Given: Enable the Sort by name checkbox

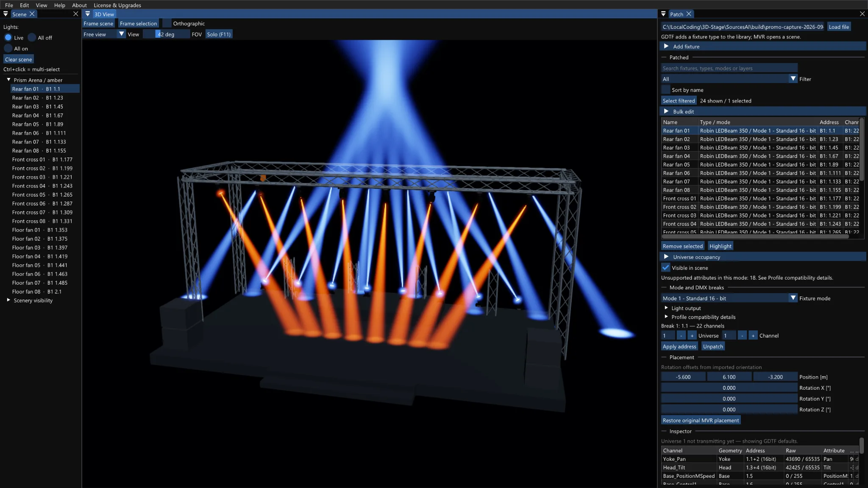Looking at the screenshot, I should coord(666,90).
